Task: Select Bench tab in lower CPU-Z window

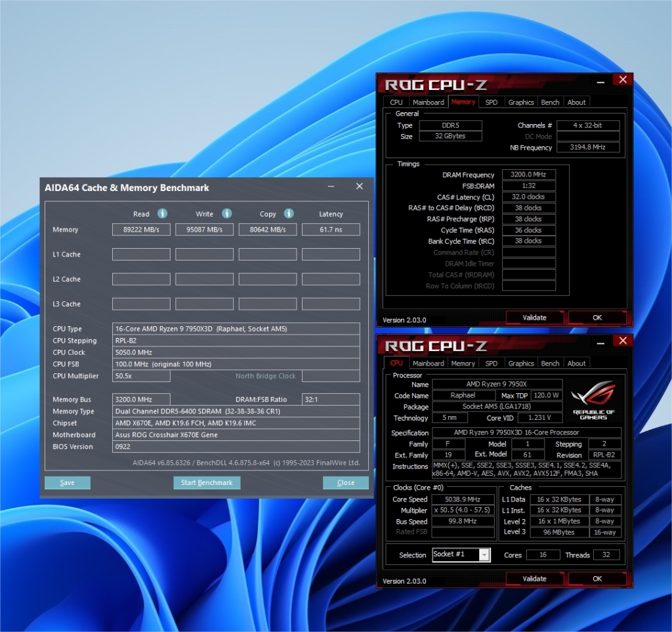Action: 550,364
